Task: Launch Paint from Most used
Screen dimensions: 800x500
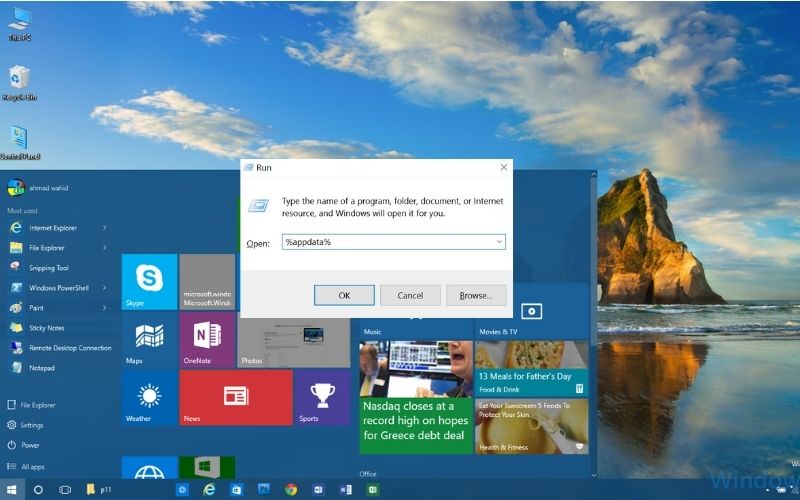Action: coord(36,308)
